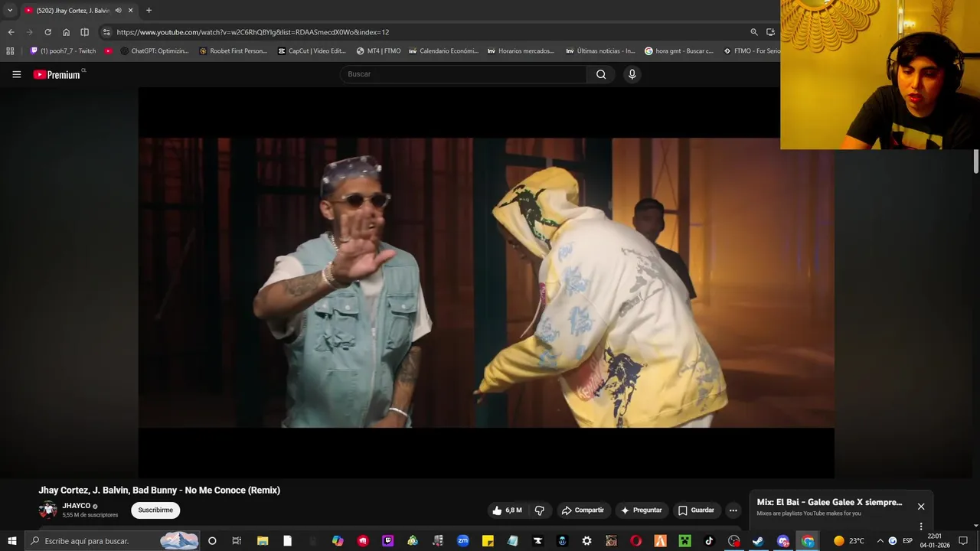Open Horarios mercados bookmark
980x551 pixels.
[x=521, y=51]
